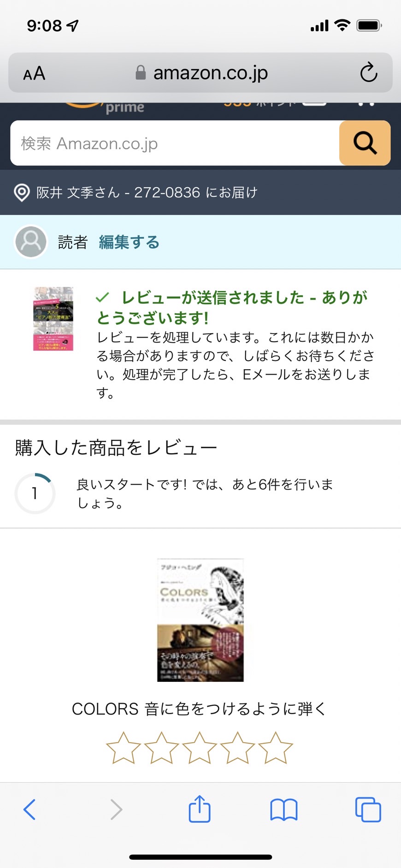Open the reviewed piano book thumbnail
This screenshot has height=868, width=401.
pos(53,319)
